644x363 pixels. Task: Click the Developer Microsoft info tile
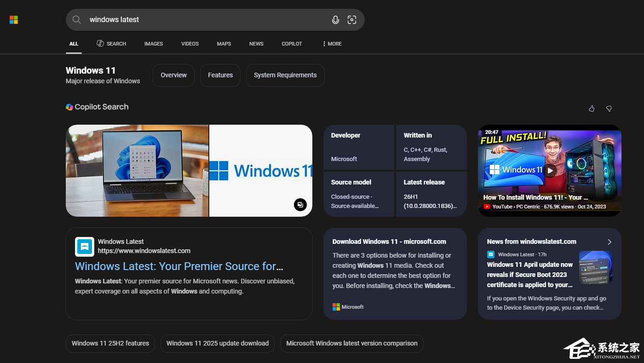coord(359,147)
